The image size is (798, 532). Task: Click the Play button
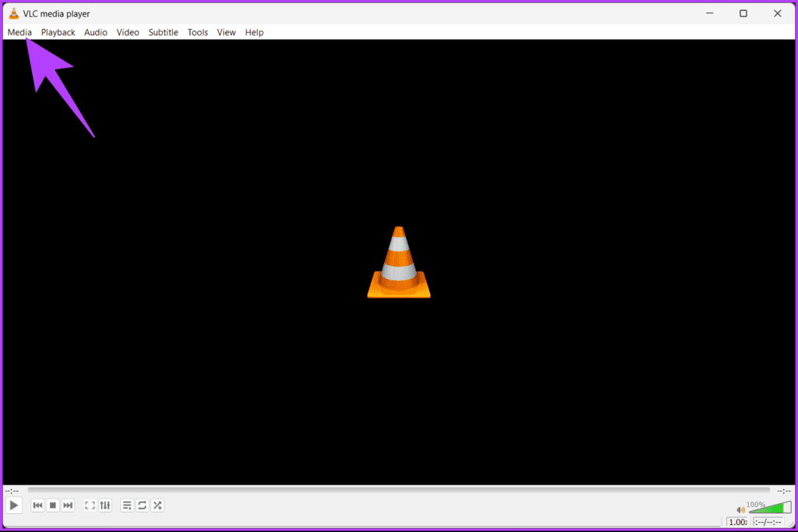point(14,506)
